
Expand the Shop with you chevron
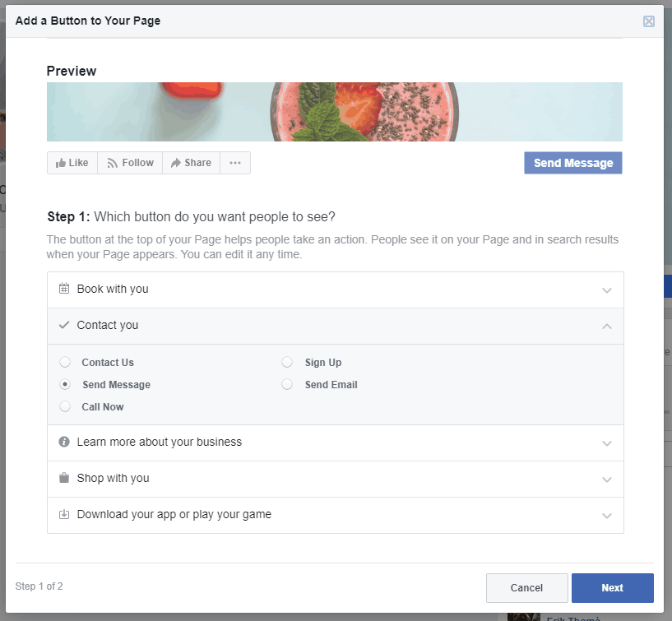click(x=607, y=480)
